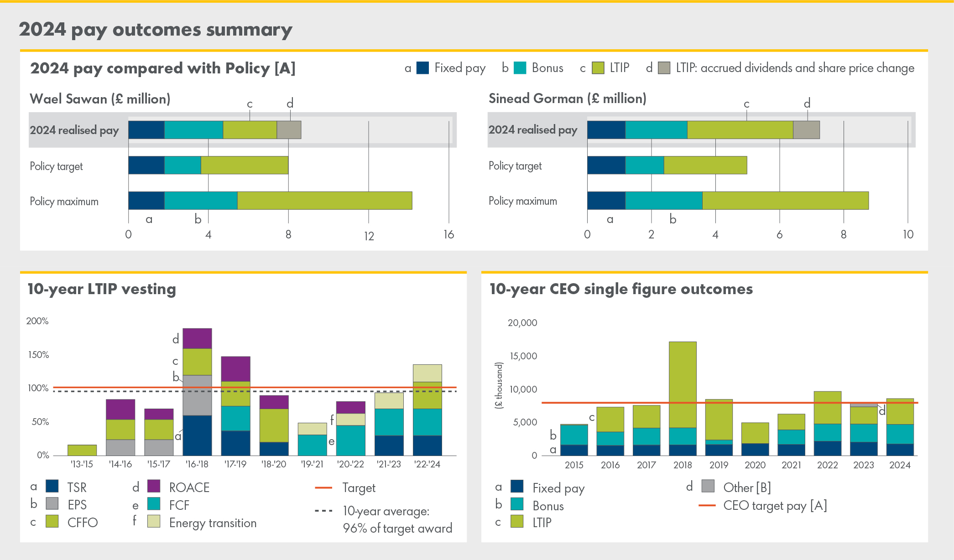Click the 10-year average dashed legend line
This screenshot has height=560, width=954.
(323, 511)
